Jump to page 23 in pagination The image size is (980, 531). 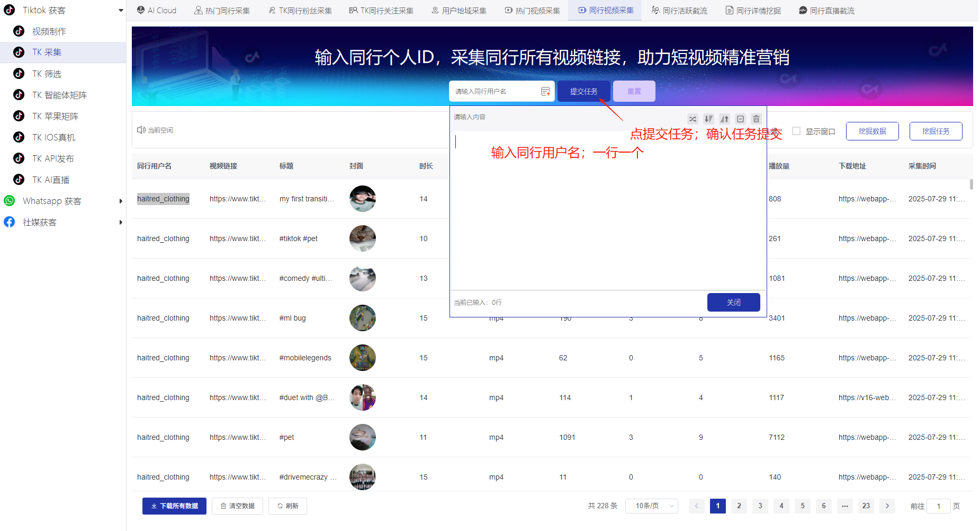point(866,506)
